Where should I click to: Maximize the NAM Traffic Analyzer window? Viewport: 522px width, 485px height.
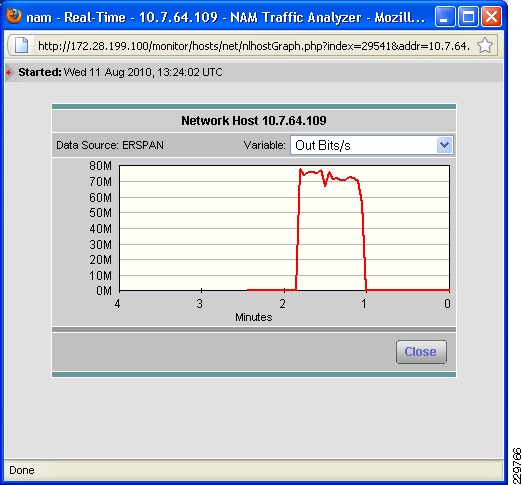pyautogui.click(x=468, y=16)
